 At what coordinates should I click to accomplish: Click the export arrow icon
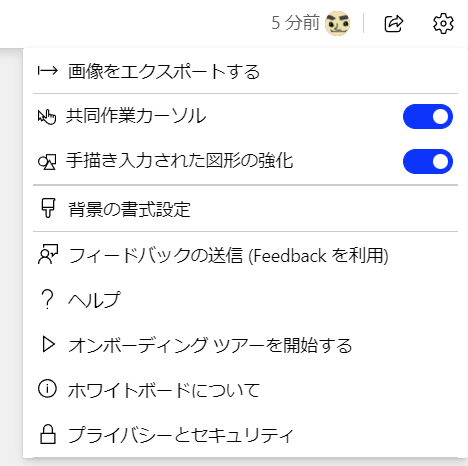pos(47,71)
